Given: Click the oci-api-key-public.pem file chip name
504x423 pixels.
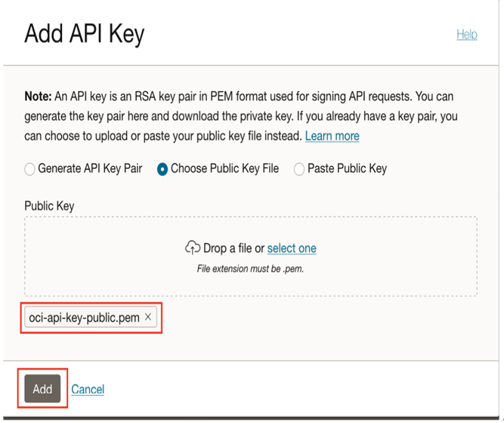Looking at the screenshot, I should click(84, 317).
